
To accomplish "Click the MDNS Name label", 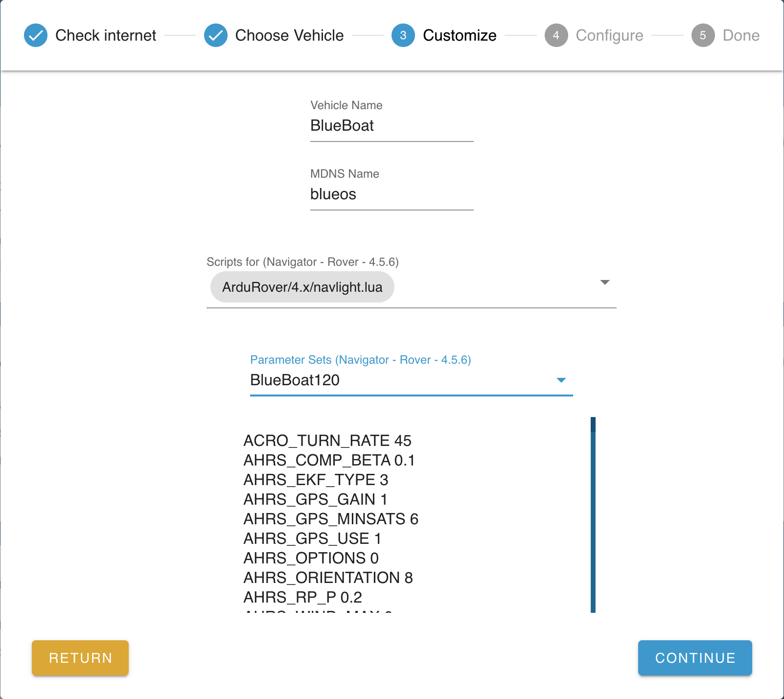I will point(345,174).
